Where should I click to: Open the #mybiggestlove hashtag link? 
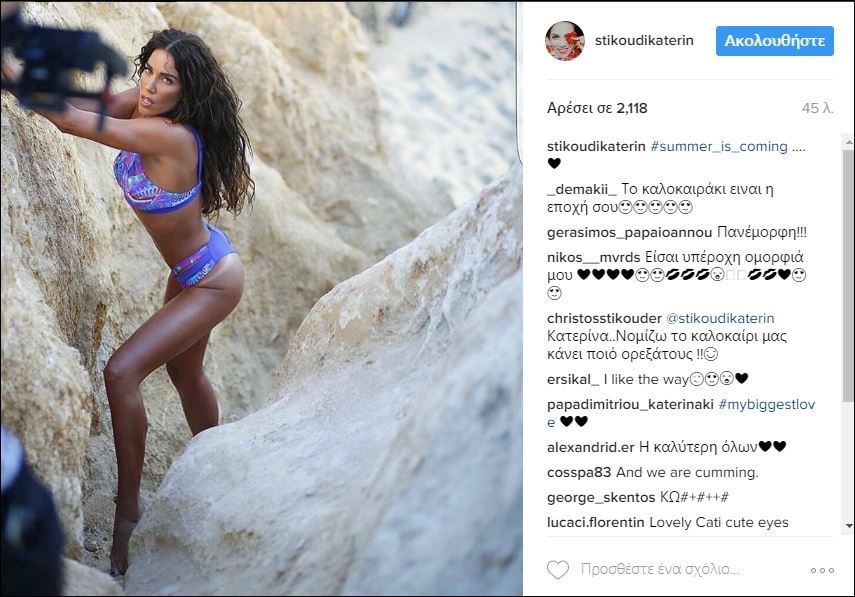tap(681, 413)
